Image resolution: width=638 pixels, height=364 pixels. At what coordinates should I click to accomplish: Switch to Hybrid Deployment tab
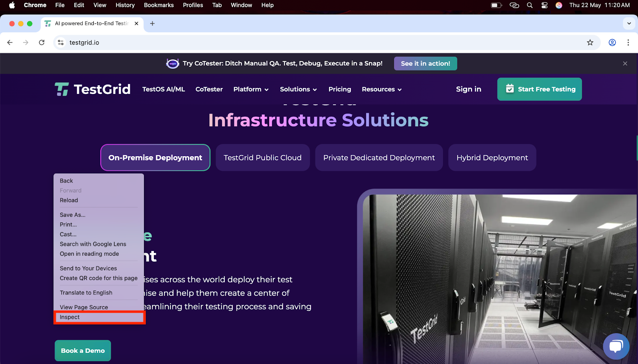pyautogui.click(x=492, y=158)
